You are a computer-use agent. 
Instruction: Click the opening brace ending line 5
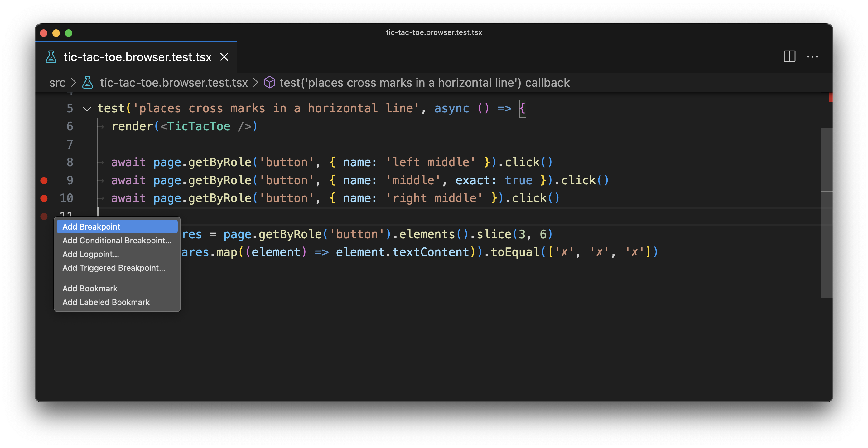pyautogui.click(x=522, y=109)
